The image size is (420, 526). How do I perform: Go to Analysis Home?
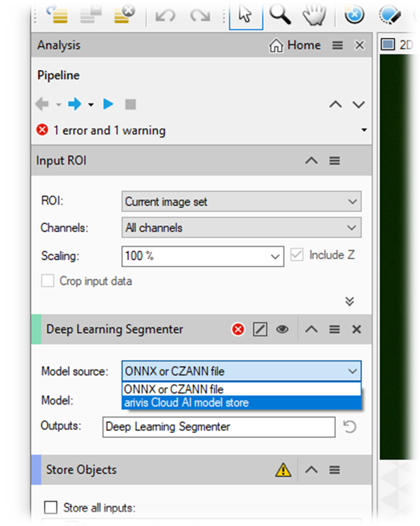295,45
